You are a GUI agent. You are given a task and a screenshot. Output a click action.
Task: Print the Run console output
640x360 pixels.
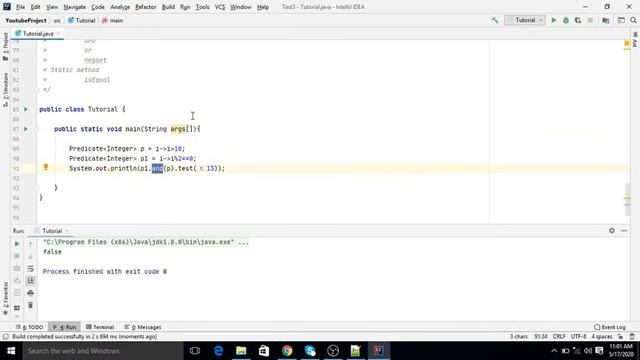[30, 293]
